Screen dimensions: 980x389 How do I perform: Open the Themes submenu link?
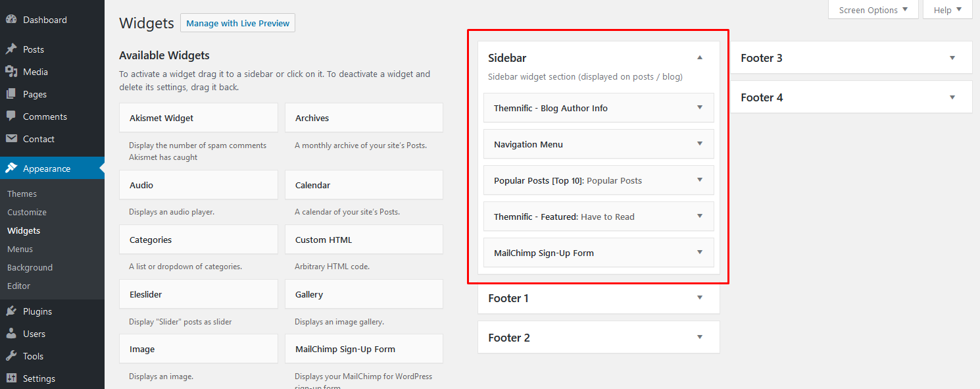[22, 194]
